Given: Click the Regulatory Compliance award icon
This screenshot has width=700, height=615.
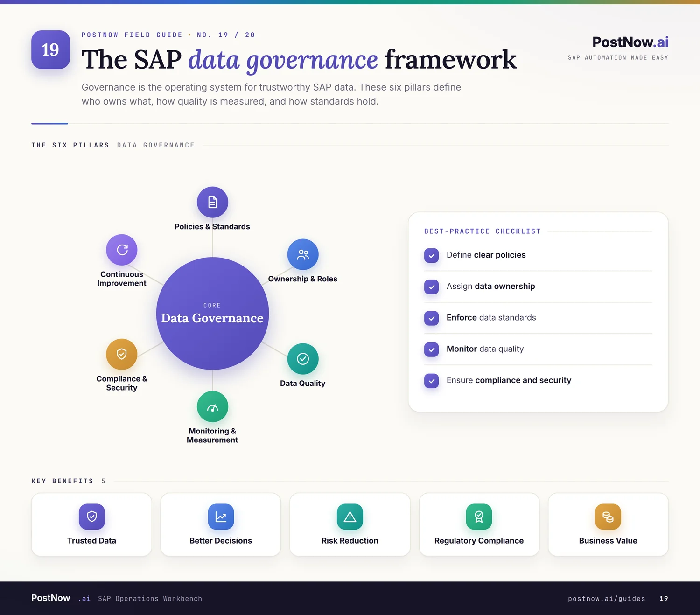Looking at the screenshot, I should tap(479, 517).
